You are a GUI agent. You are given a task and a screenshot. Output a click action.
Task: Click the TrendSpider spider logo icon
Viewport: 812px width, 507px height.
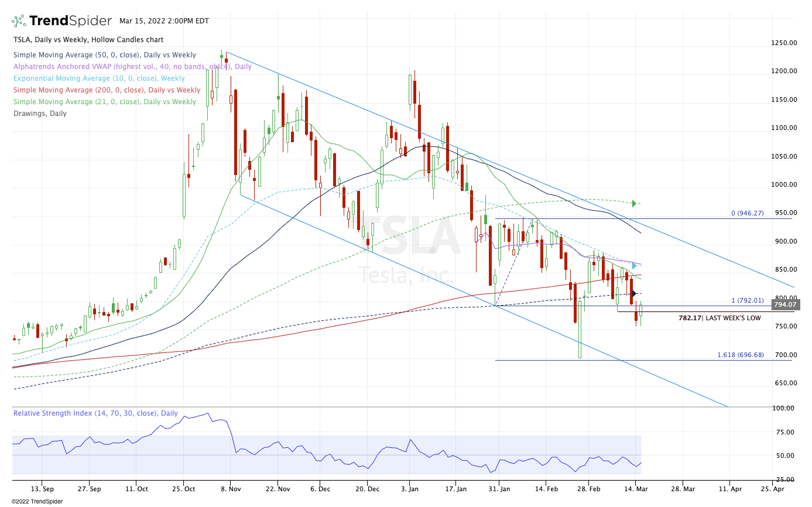click(19, 21)
